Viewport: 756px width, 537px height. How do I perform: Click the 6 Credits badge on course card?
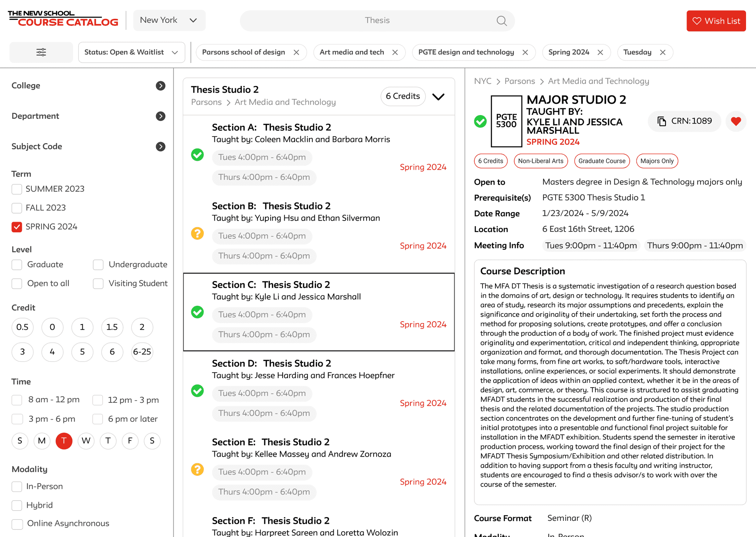(x=403, y=96)
